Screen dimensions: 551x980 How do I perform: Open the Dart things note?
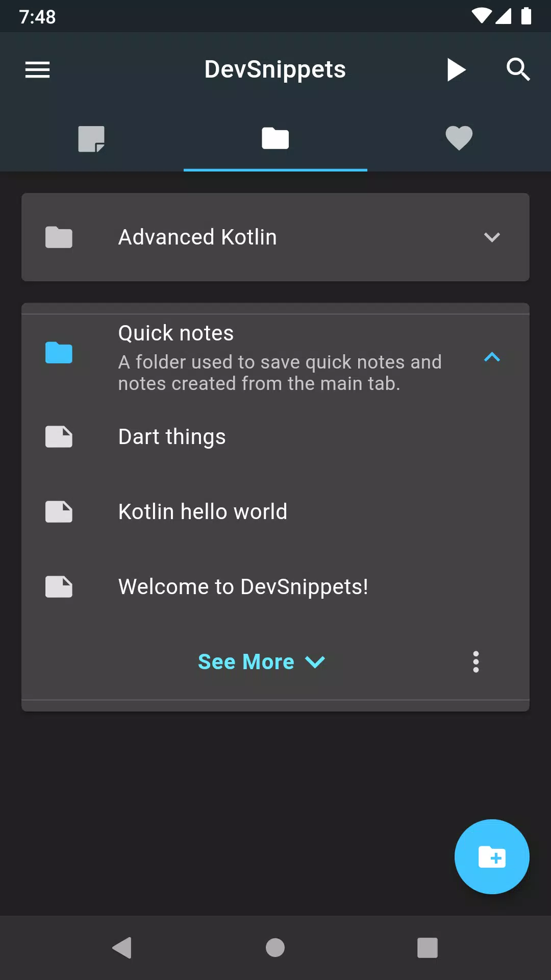click(275, 437)
